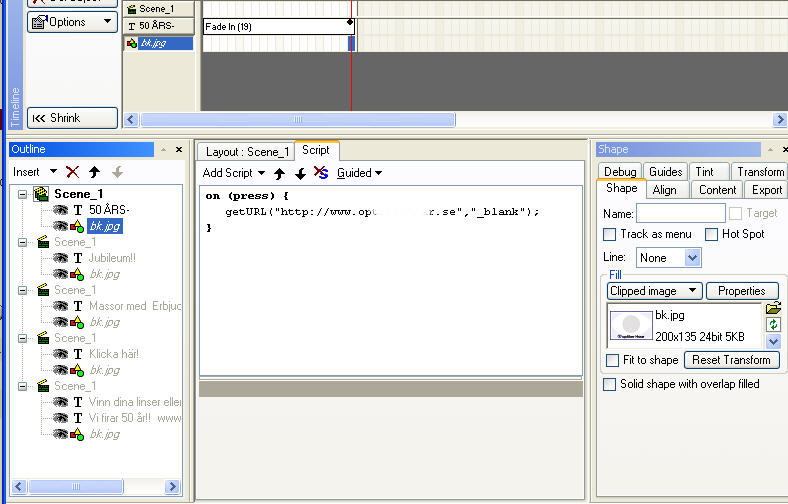Click the timeline horizontal scrollbar thumb
Screen dimensions: 788x504
tap(298, 120)
